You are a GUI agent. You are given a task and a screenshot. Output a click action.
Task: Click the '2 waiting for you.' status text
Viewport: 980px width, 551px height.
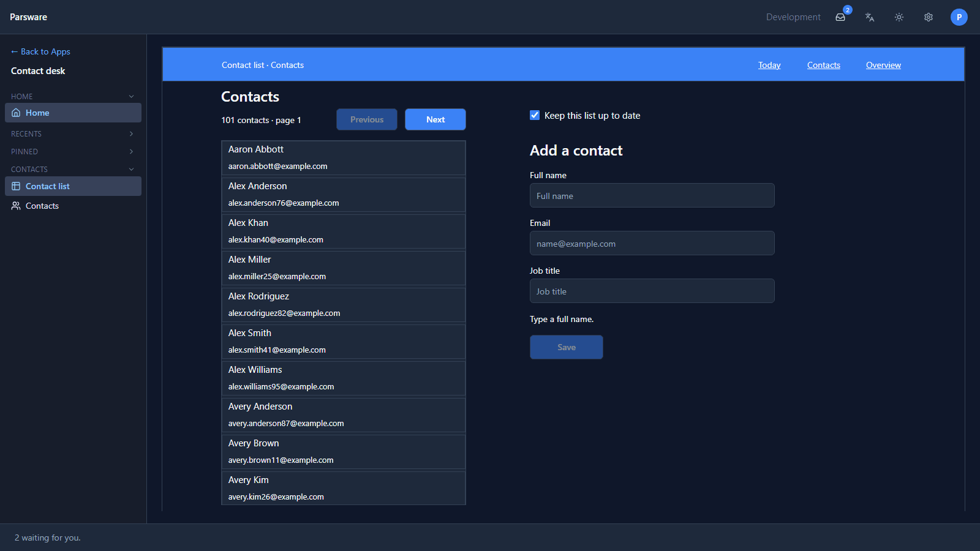click(48, 538)
